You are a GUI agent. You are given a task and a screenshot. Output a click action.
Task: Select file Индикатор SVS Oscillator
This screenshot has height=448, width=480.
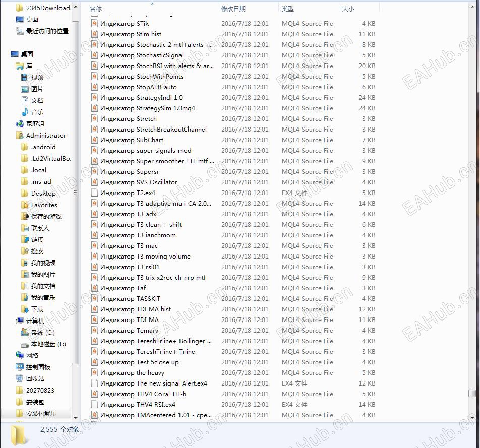[139, 182]
